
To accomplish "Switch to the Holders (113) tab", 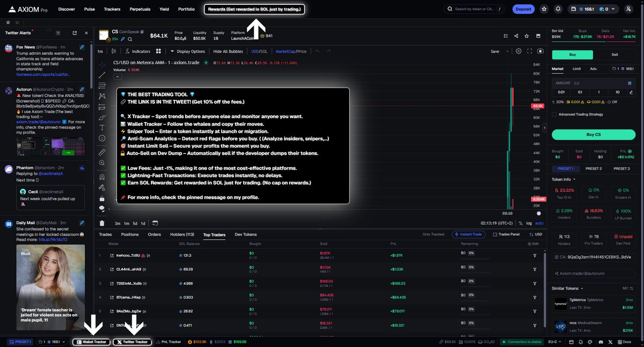I will [182, 234].
